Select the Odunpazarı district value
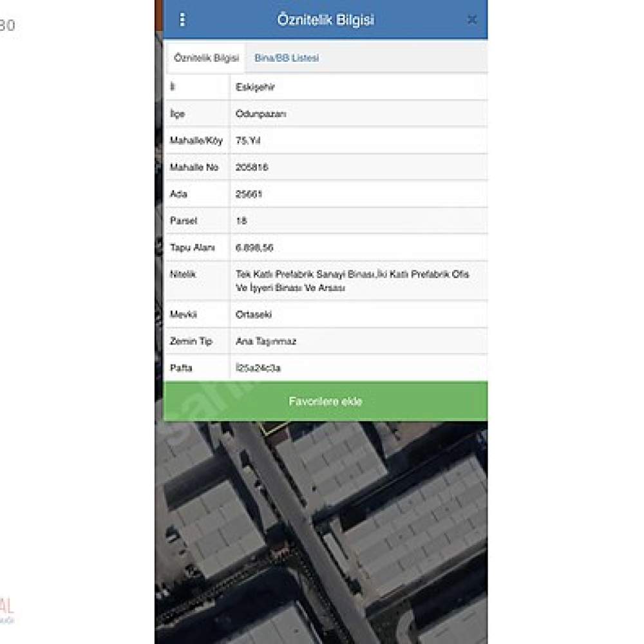644x644 pixels. 261,114
